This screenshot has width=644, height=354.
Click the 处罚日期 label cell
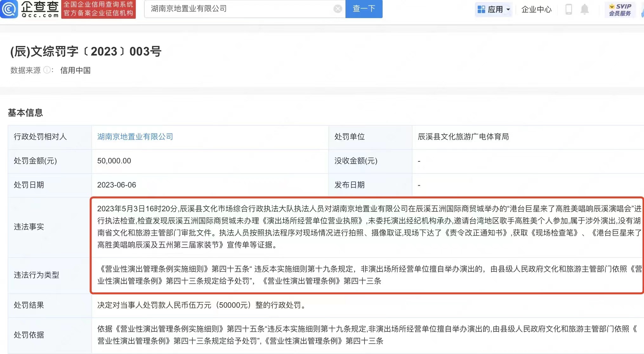[x=50, y=185]
